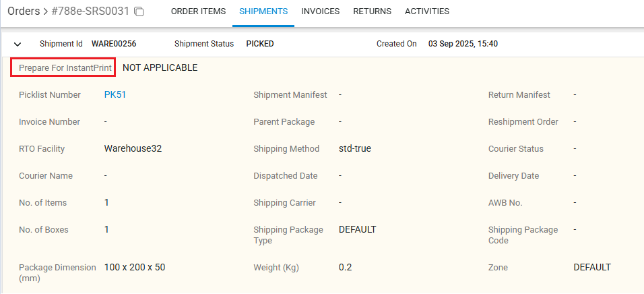
Task: Open the INVOICES tab
Action: [x=321, y=11]
